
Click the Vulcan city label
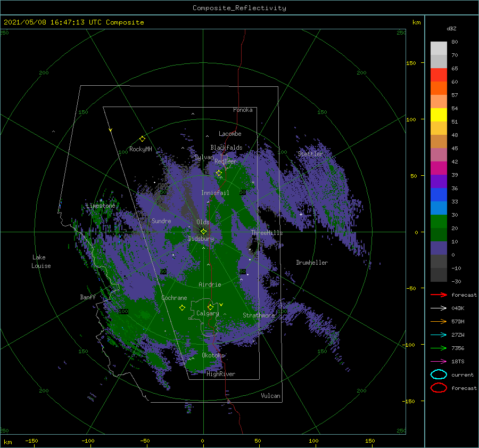pyautogui.click(x=270, y=395)
